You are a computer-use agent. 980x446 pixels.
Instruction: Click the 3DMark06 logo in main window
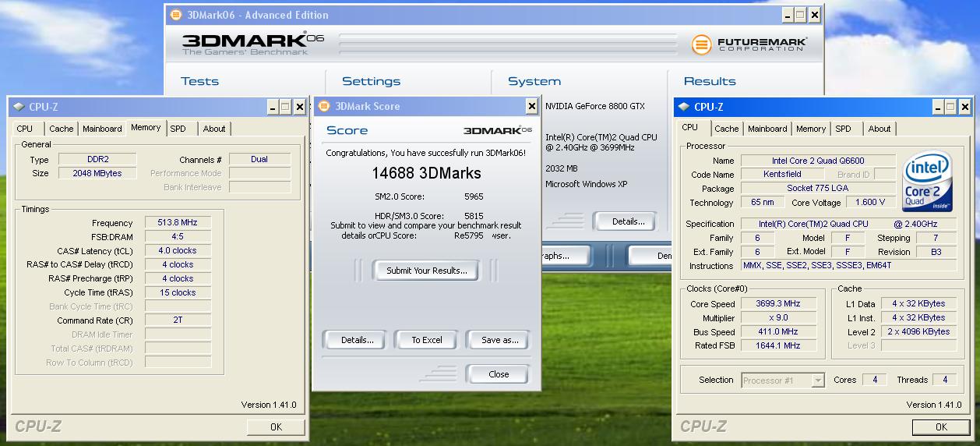(253, 44)
